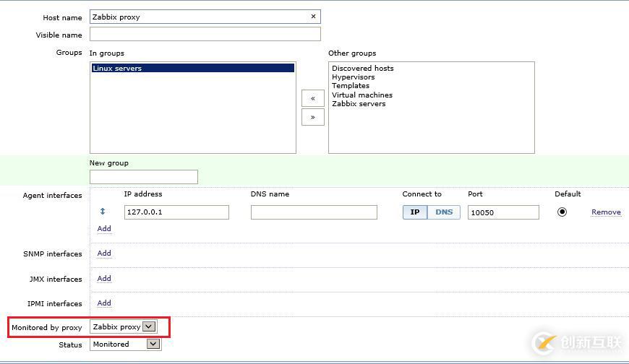Viewport: 629px width, 364px height.
Task: Switch Connect to mode to DNS
Action: (x=444, y=212)
